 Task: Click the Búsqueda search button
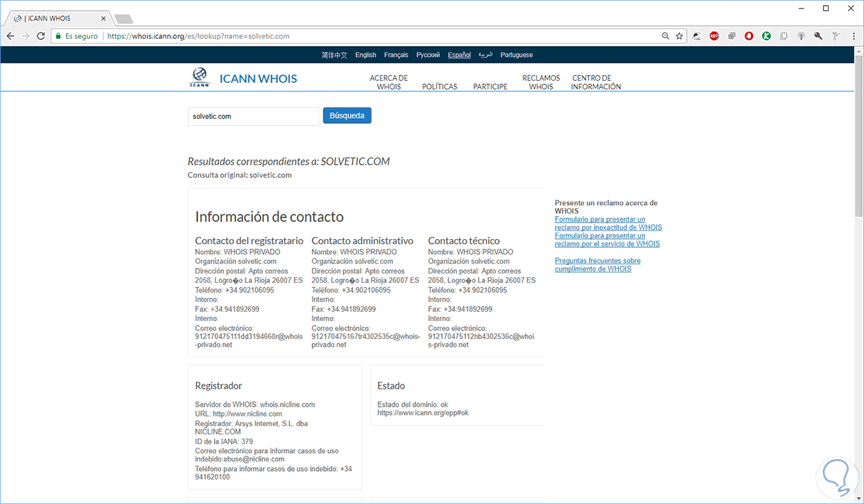[x=347, y=115]
